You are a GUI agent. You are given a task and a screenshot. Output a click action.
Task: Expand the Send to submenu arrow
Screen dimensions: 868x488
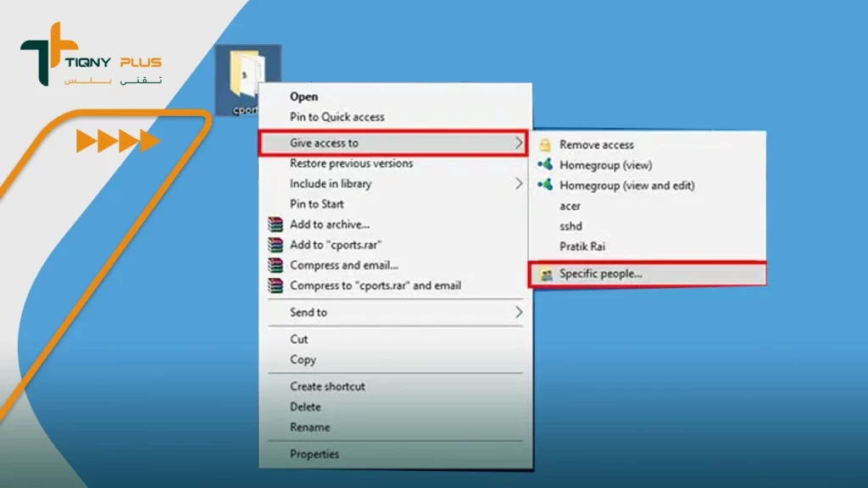click(x=518, y=313)
